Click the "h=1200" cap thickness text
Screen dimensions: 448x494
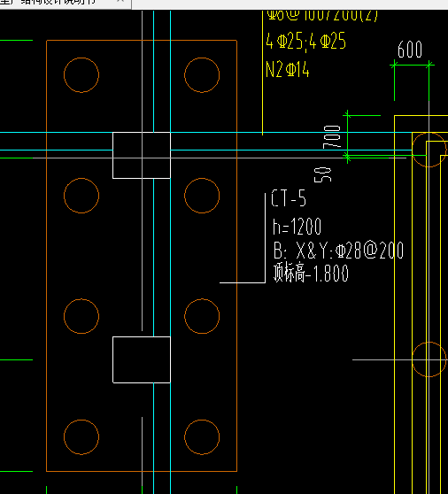click(x=297, y=226)
